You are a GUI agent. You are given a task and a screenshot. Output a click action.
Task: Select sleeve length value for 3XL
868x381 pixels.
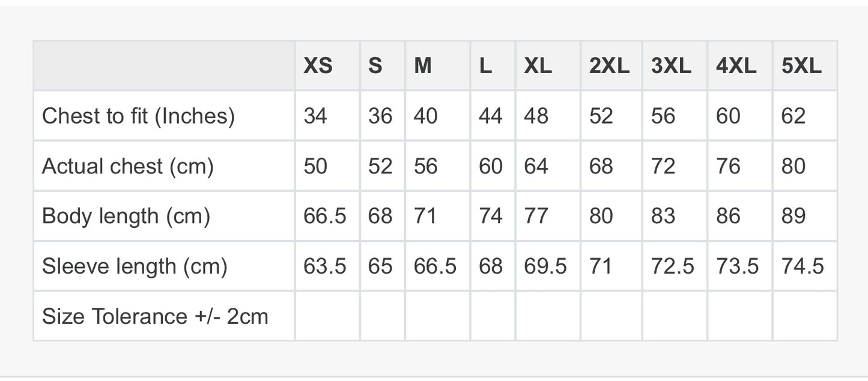tap(672, 266)
